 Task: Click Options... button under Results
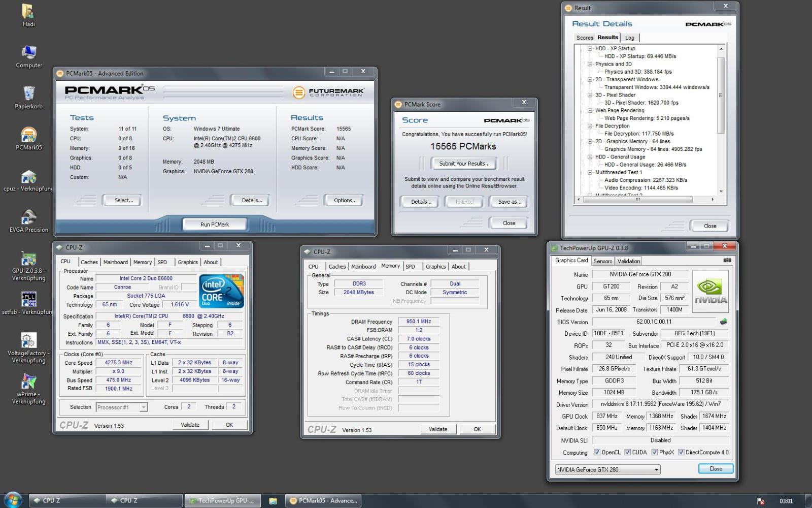click(345, 200)
